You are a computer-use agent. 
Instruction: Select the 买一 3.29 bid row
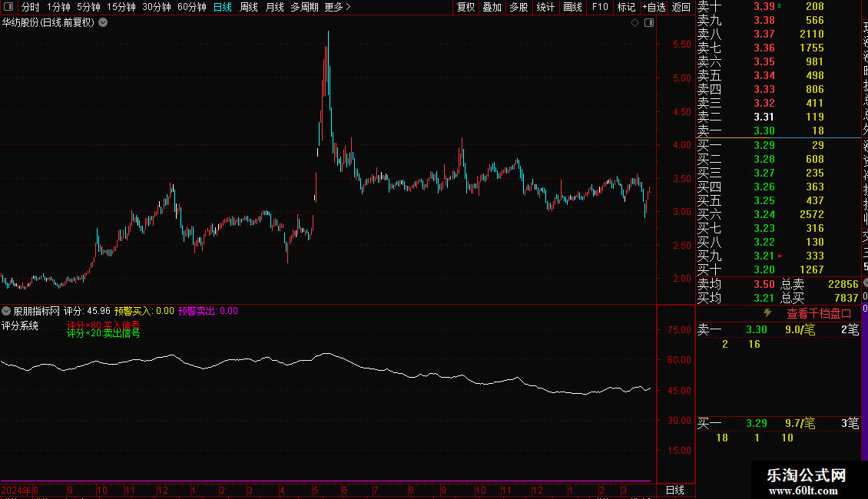pos(778,145)
